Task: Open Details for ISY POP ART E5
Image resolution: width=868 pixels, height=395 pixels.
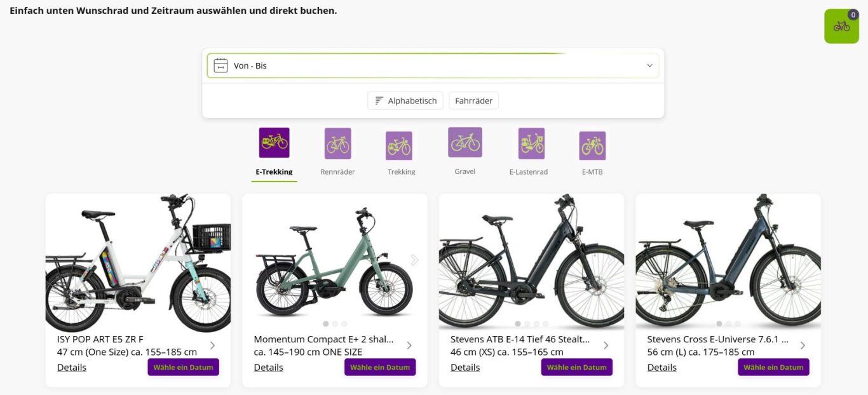Action: coord(72,367)
